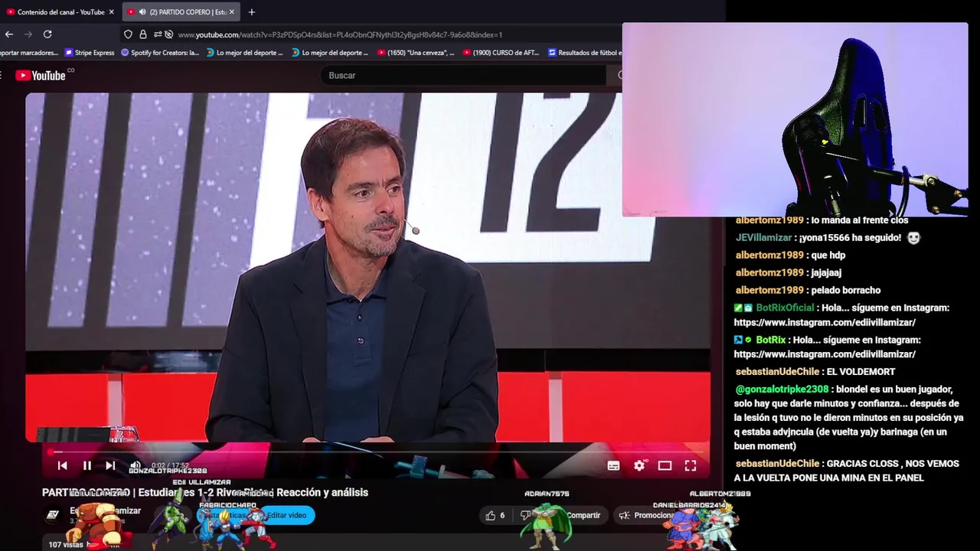This screenshot has width=980, height=551.
Task: Open a new browser tab
Action: point(251,11)
